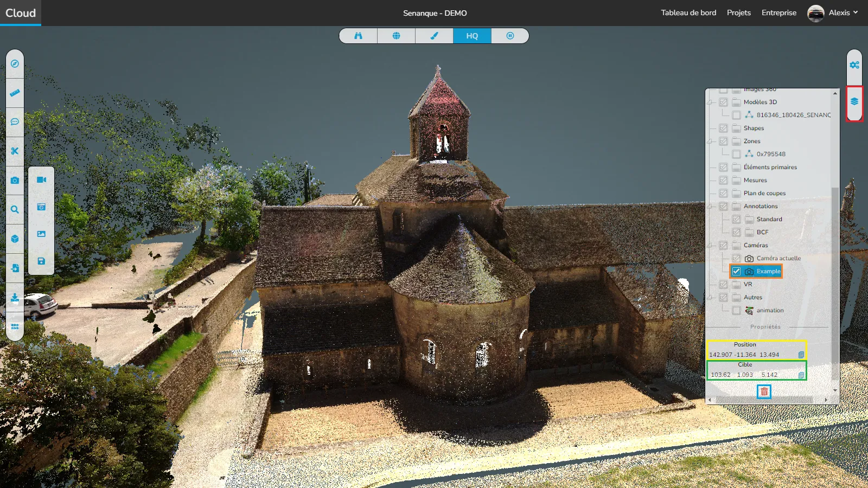
Task: Select the scissors clipping tool
Action: tap(15, 151)
